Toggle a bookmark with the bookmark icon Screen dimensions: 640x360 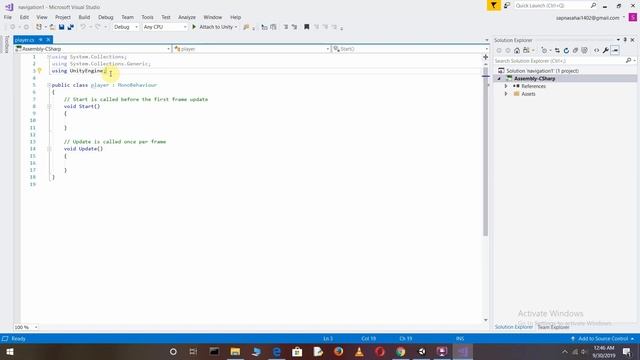point(307,27)
